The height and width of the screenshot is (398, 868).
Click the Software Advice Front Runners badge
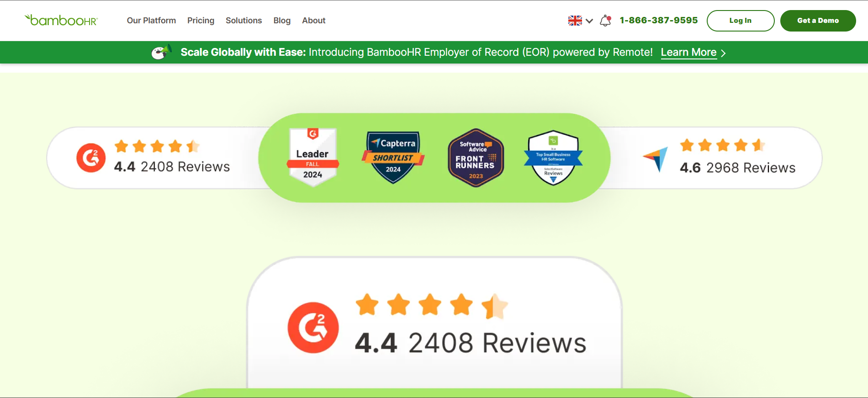click(476, 158)
